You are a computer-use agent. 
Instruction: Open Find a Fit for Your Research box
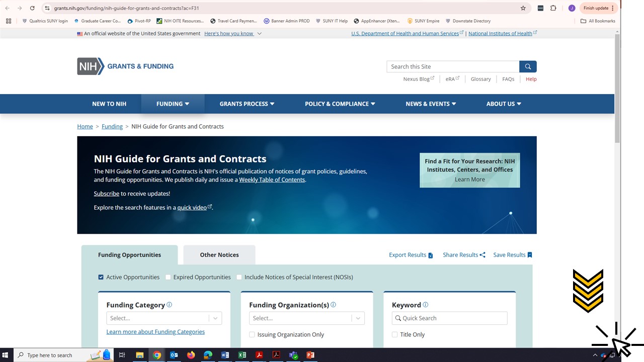470,170
